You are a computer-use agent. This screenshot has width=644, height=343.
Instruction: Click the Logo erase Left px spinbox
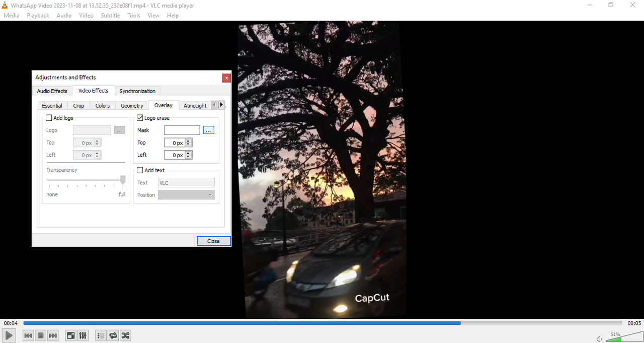[178, 155]
